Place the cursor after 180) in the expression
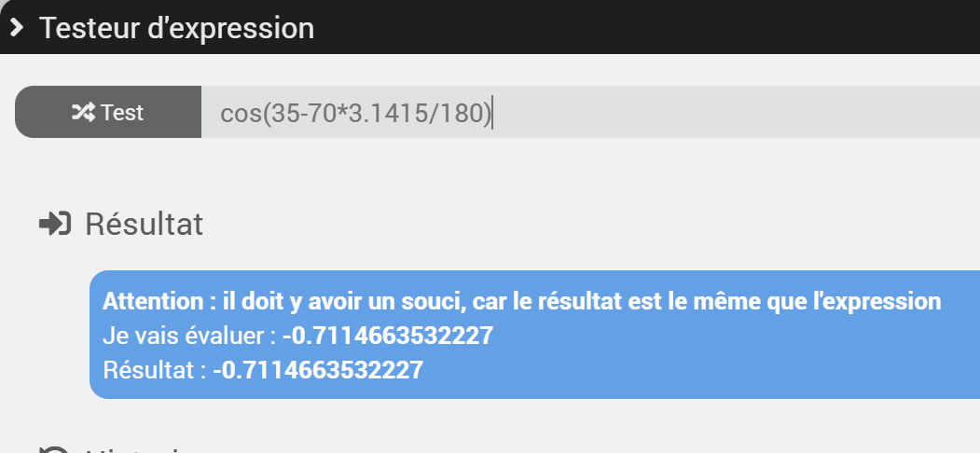This screenshot has height=453, width=980. coord(492,113)
